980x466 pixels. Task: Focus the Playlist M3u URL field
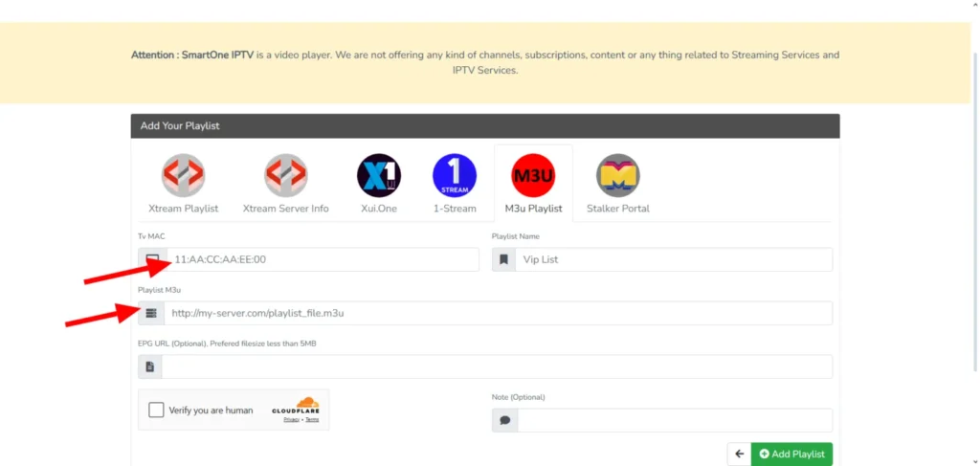498,313
